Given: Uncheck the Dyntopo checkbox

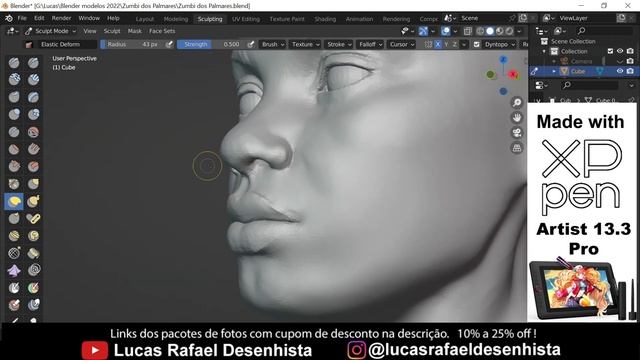Looking at the screenshot, I should click(476, 44).
